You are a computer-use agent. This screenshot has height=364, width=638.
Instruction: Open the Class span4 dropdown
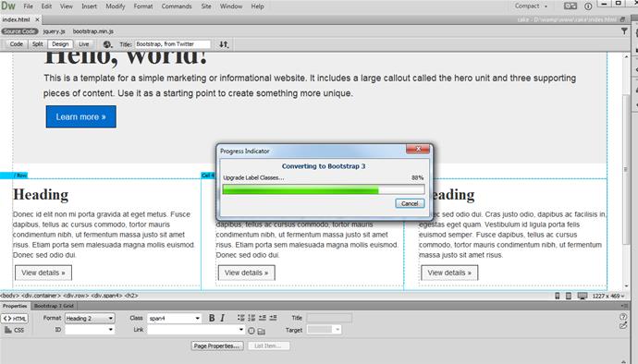coord(174,319)
